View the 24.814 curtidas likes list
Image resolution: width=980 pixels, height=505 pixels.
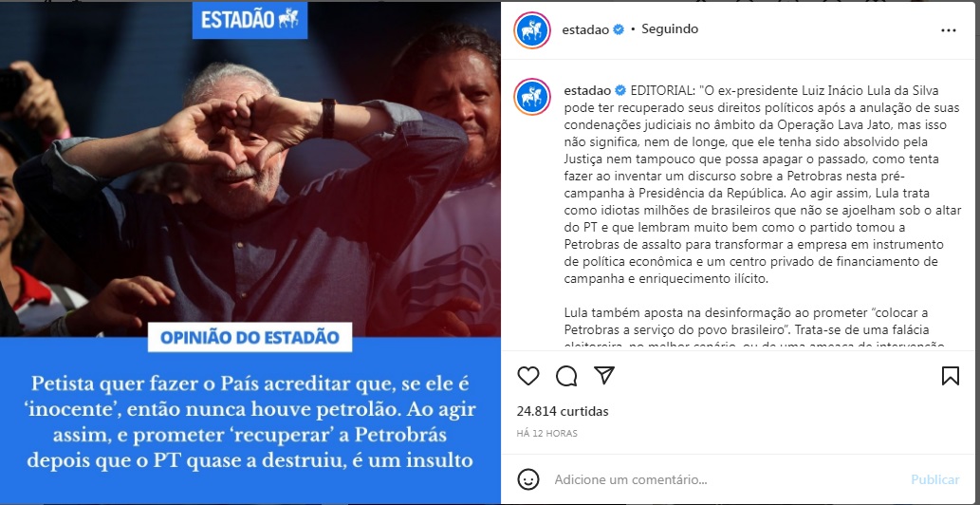[563, 411]
